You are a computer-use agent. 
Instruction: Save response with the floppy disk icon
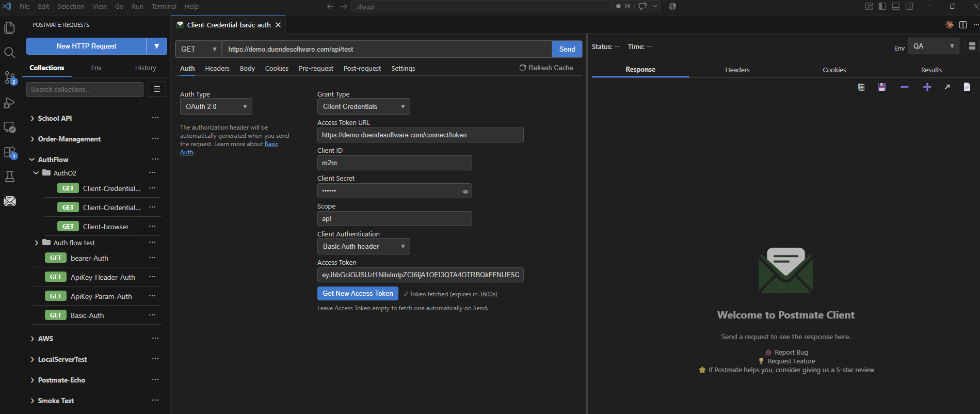click(x=882, y=87)
